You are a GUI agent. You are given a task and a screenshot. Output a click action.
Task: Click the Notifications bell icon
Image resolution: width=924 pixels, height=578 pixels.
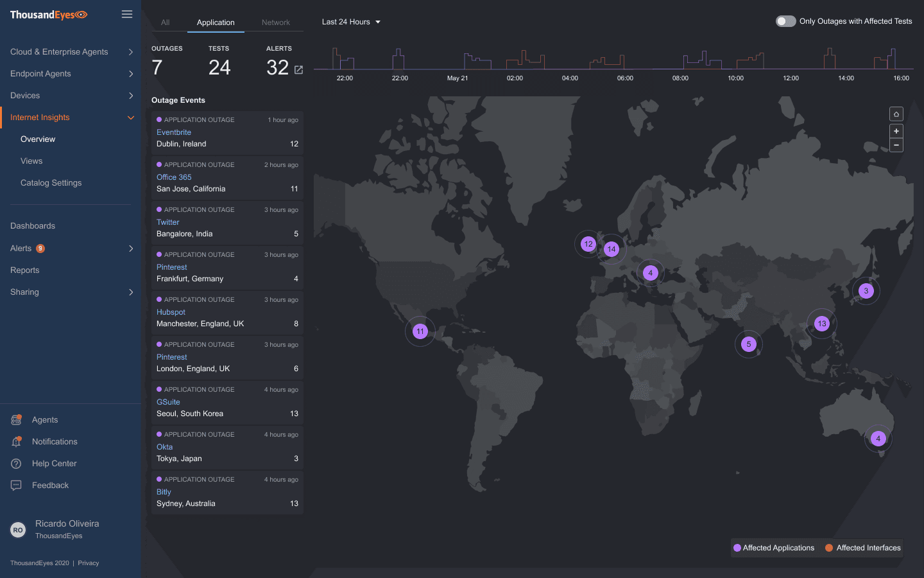coord(17,442)
